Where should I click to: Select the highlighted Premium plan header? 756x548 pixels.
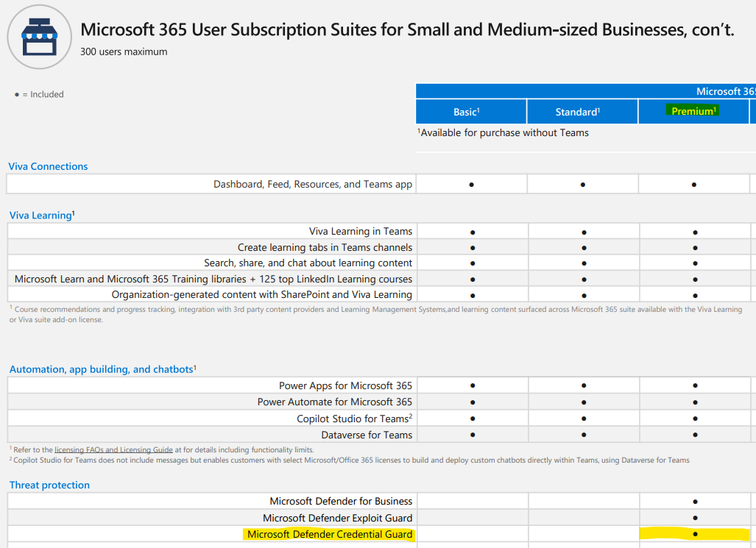click(693, 111)
